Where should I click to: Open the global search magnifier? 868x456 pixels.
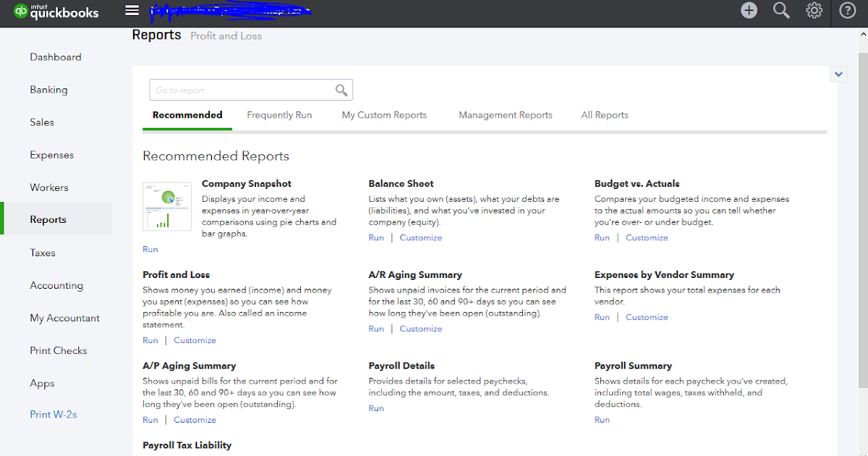click(781, 10)
